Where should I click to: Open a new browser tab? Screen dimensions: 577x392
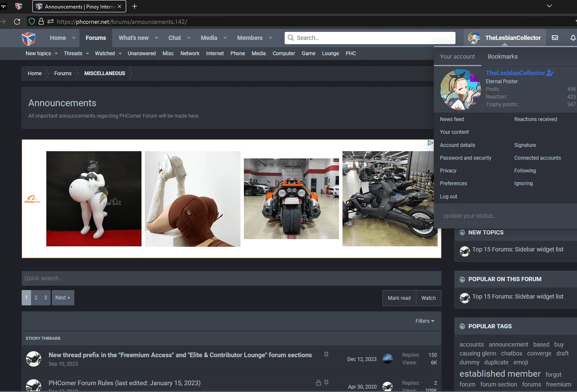[x=135, y=6]
